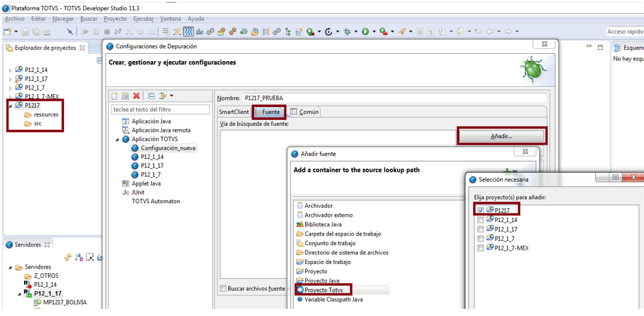Click yellow sync arrows icon in Servidores panel
Viewport: 644px width, 316px height.
click(69, 258)
